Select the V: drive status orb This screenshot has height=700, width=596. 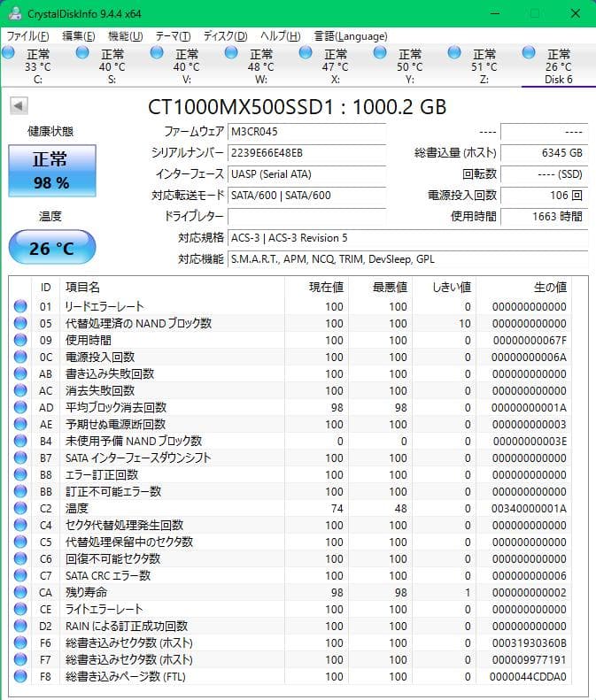(x=157, y=52)
